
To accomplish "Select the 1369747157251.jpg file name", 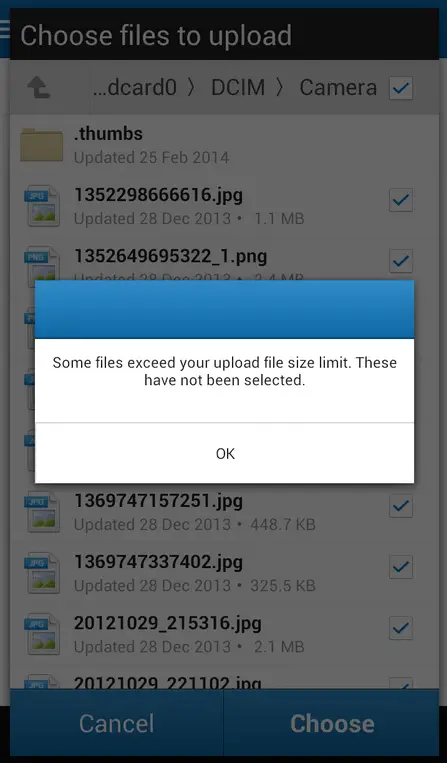I will 158,501.
